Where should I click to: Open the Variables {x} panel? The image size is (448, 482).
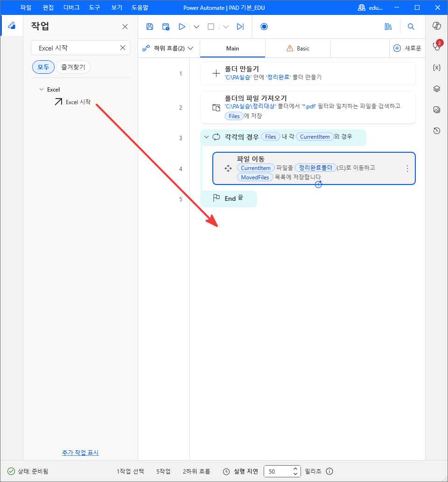click(x=437, y=68)
